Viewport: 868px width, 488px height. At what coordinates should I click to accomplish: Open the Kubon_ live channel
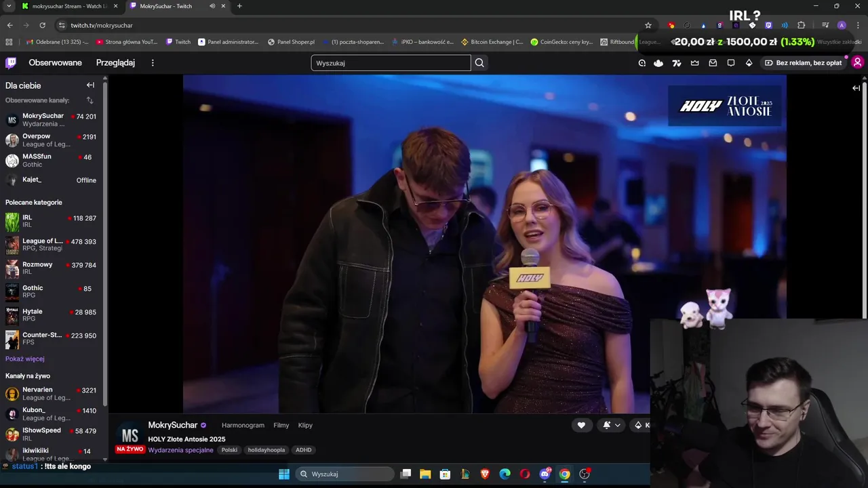[x=51, y=414]
